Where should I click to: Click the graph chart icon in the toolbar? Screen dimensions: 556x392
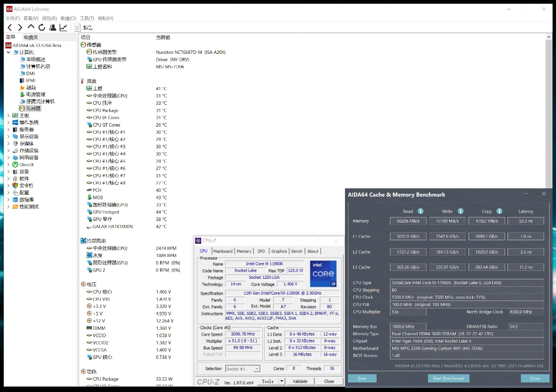point(64,28)
